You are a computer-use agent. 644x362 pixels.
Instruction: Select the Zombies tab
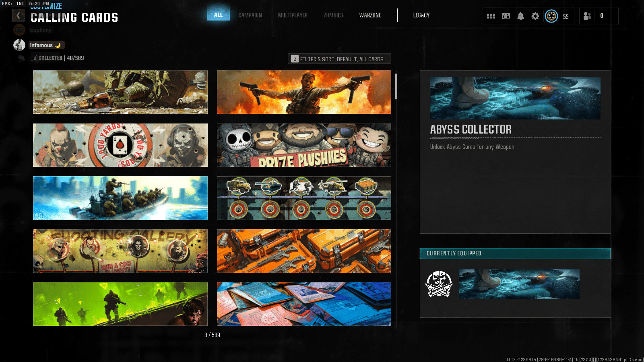click(x=333, y=15)
